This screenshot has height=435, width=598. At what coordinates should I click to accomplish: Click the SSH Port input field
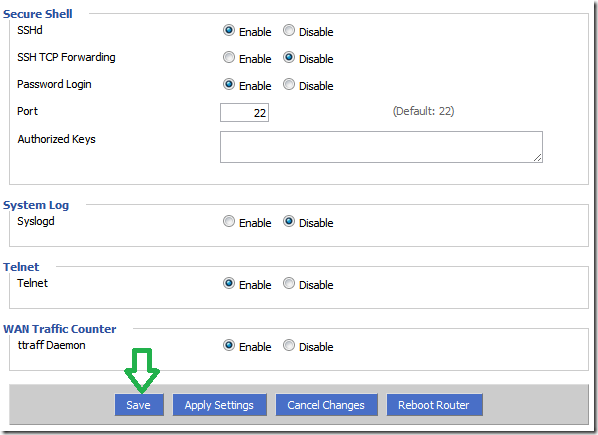(244, 112)
